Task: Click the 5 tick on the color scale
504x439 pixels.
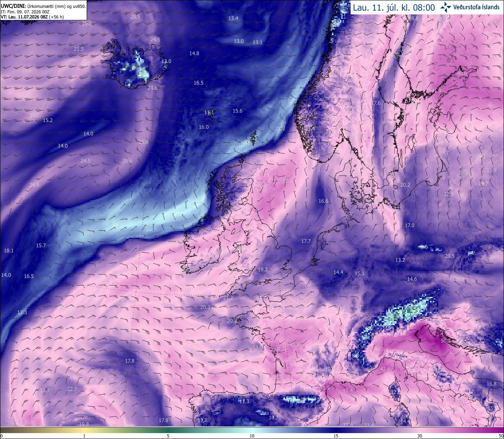Action: [x=168, y=436]
